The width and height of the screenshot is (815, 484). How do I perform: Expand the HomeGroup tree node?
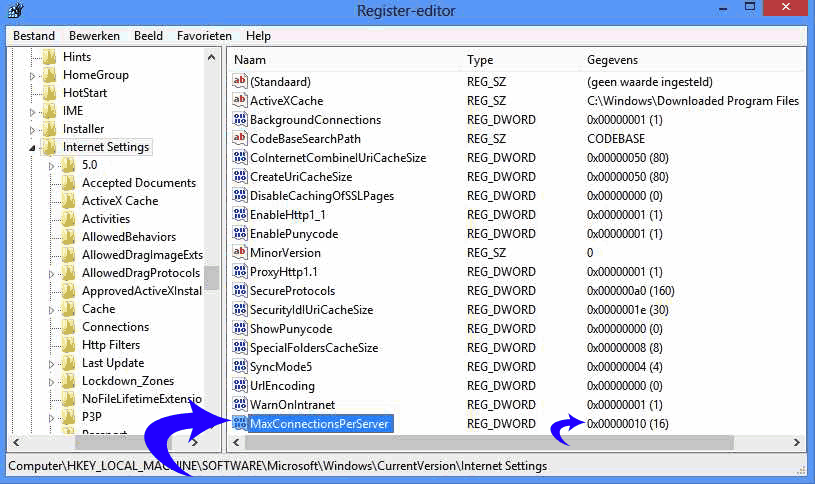point(32,76)
